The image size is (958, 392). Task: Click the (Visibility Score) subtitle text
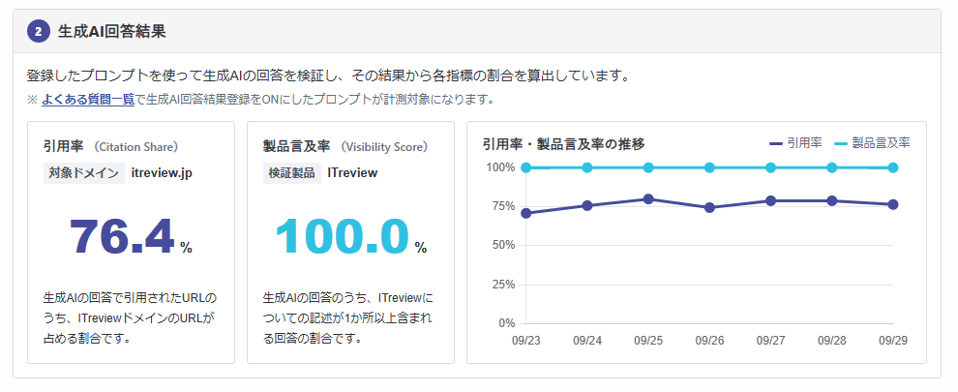point(384,147)
